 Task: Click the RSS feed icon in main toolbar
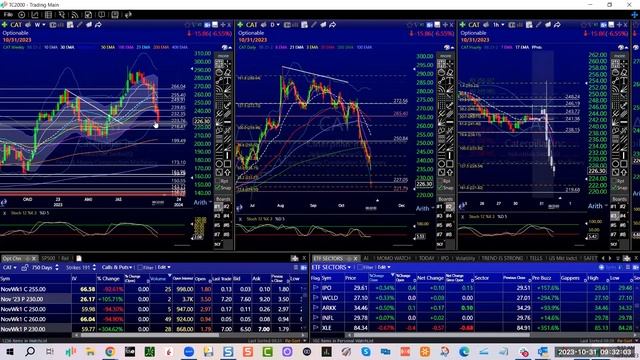(x=75, y=15)
